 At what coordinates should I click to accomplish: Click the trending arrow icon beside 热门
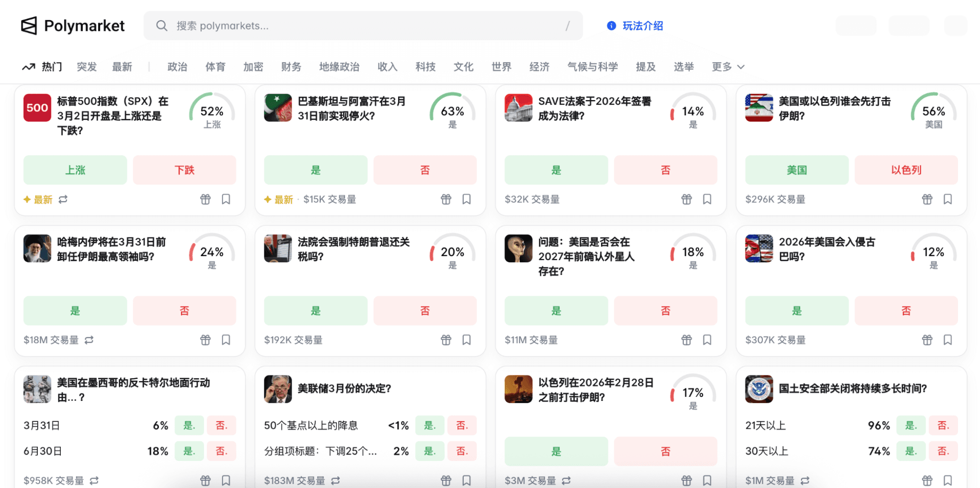(28, 67)
